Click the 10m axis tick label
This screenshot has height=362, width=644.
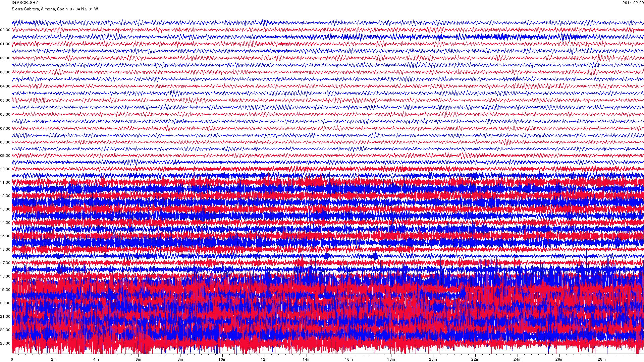click(222, 359)
